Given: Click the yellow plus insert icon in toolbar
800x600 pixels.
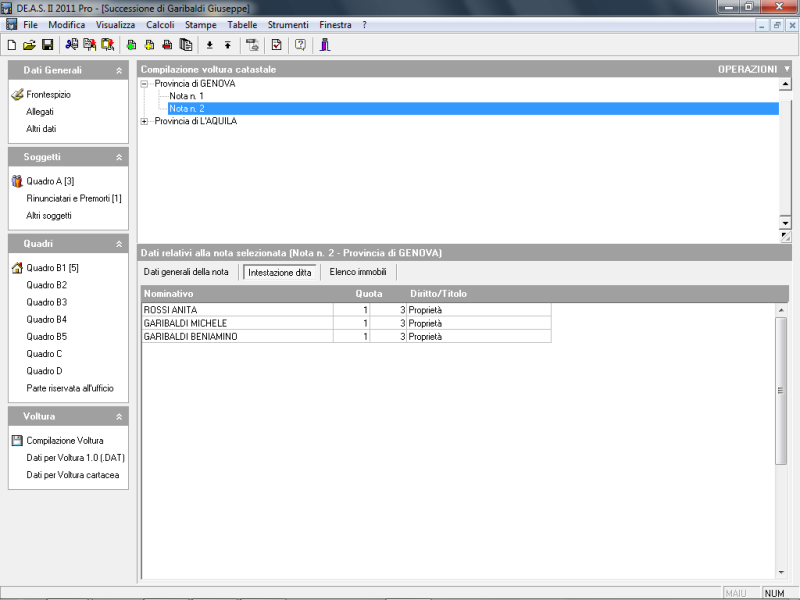Looking at the screenshot, I should [x=149, y=45].
